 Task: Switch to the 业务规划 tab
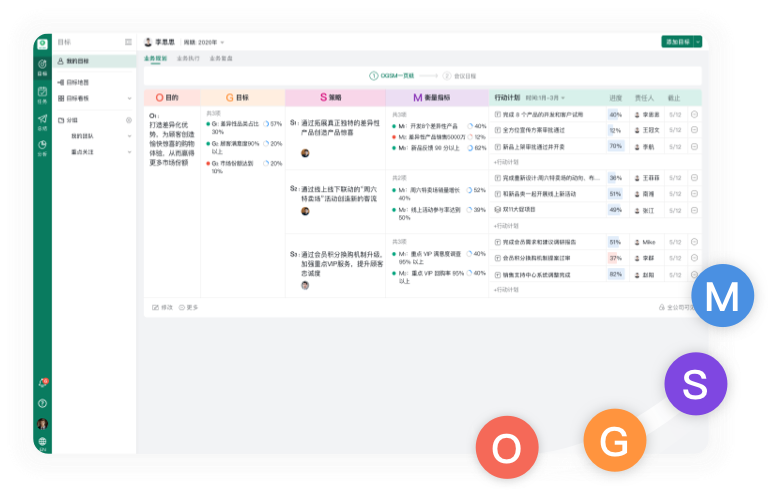(x=155, y=58)
